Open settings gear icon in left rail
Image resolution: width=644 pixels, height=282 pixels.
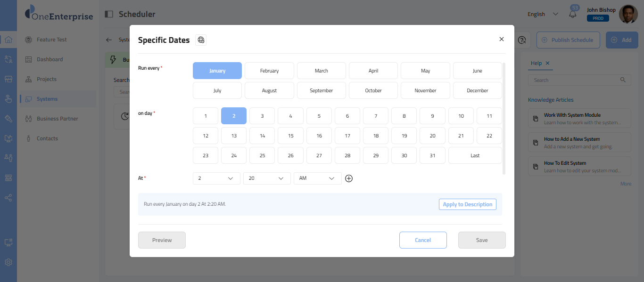(x=8, y=262)
